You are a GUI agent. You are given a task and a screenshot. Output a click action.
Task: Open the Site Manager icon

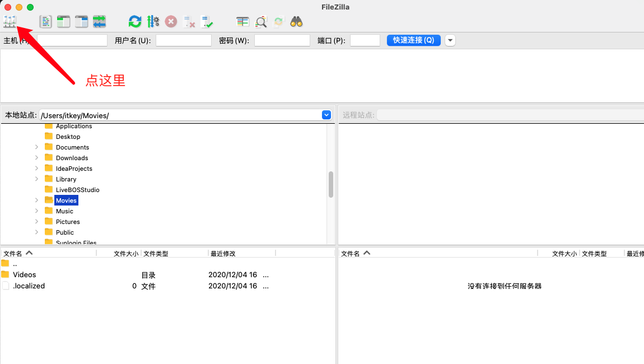click(10, 21)
